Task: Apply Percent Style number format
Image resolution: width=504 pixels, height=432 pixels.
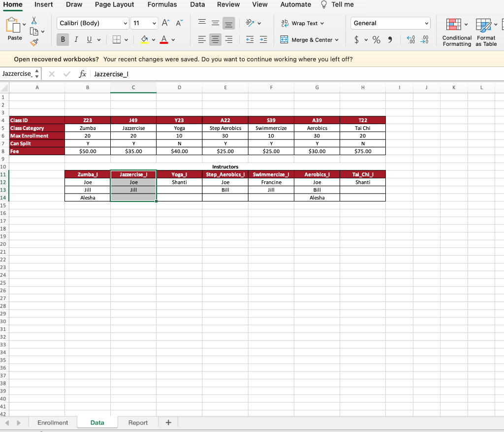Action: click(x=376, y=40)
